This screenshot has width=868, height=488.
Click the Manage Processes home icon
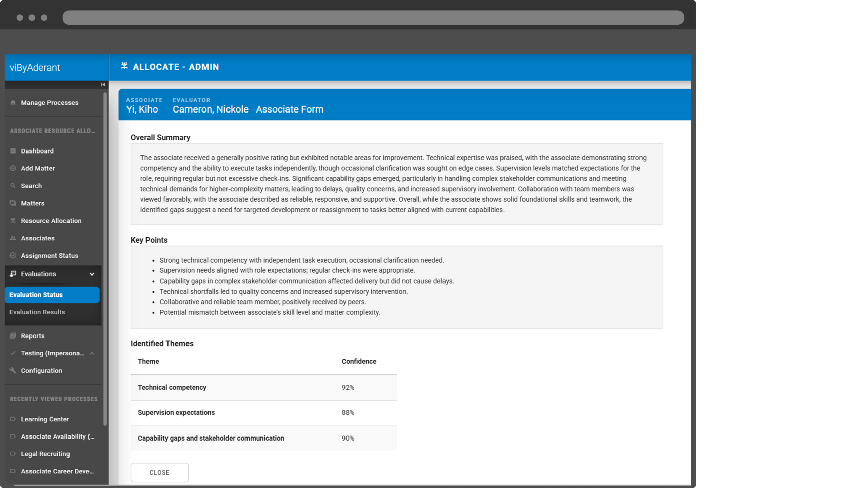click(13, 102)
